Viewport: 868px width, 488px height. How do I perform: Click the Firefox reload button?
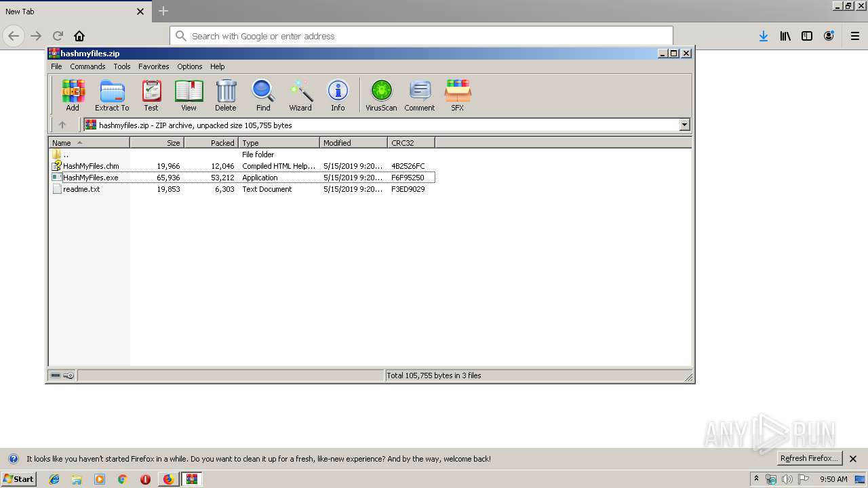[58, 36]
